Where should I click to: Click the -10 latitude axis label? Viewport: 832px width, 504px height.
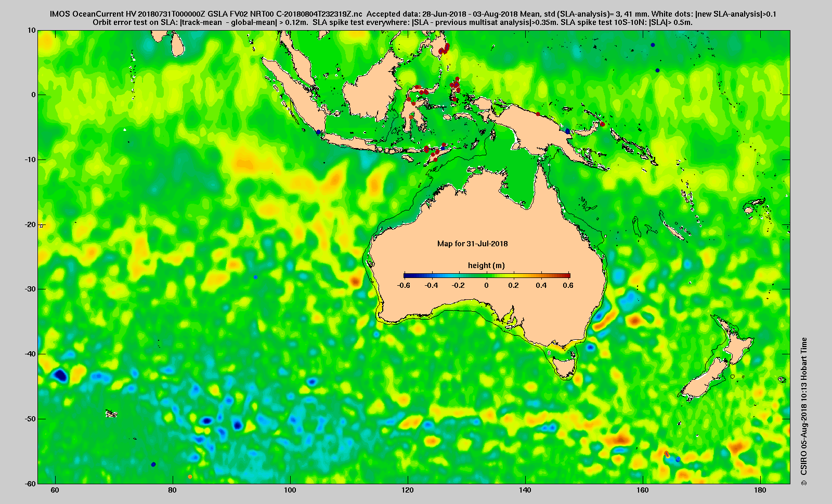[30, 160]
